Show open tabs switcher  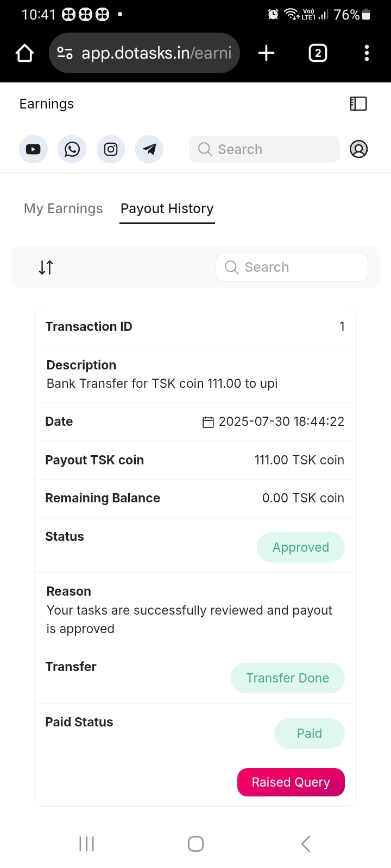[x=318, y=53]
